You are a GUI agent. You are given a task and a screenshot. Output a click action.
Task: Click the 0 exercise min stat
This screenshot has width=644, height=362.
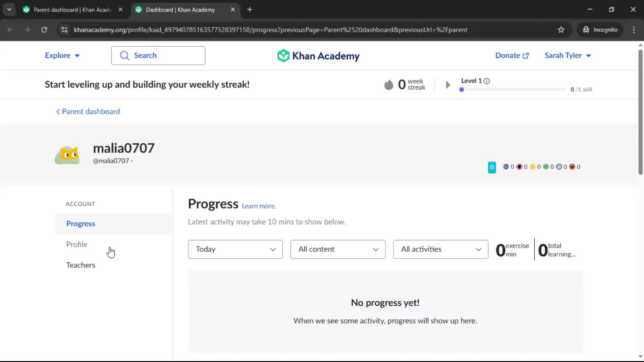513,250
